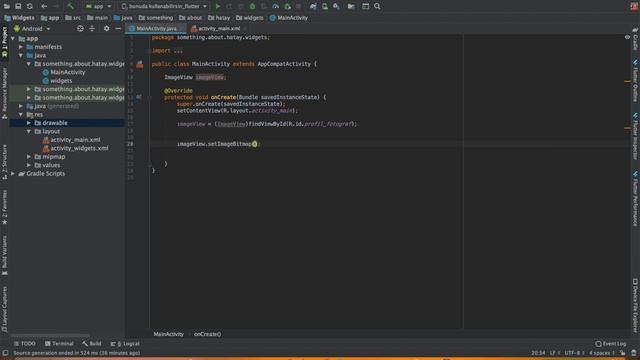Screen dimensions: 640x360
Task: Select the MainActivity breadcrumb
Action: [289, 18]
